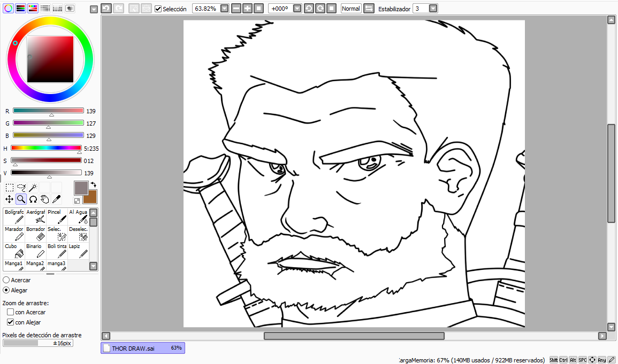Click the Normal view mode button
Viewport: 618px width, 364px height.
pos(351,9)
